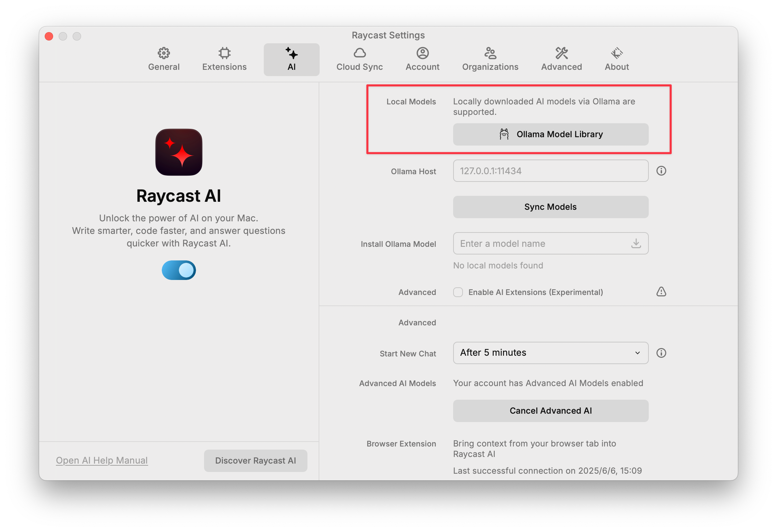Open the Advanced tools icon

pyautogui.click(x=561, y=53)
